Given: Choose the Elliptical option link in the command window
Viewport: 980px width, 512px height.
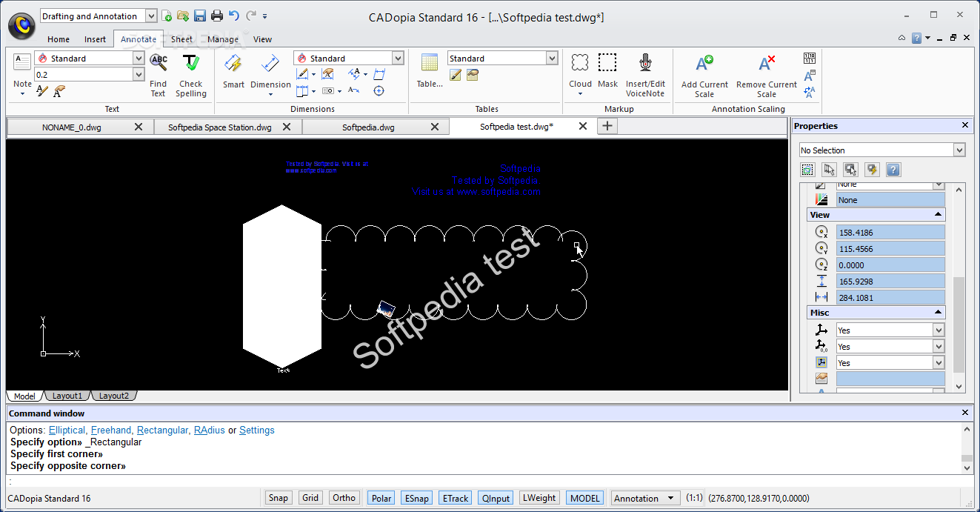Looking at the screenshot, I should tap(67, 430).
